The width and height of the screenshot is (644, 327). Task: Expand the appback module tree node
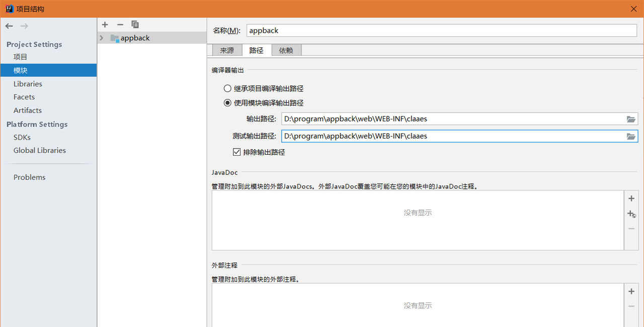tap(101, 37)
